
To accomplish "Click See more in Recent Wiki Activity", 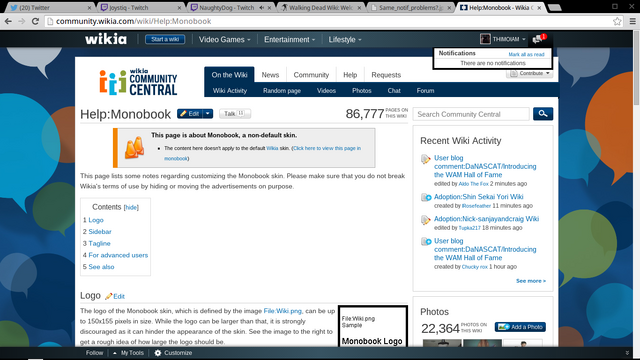I will 531,281.
